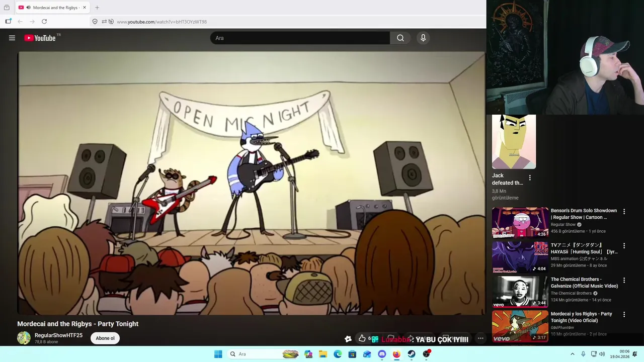Open 'The Chemical Brothers - Galvanize' title link
This screenshot has height=362, width=644.
click(584, 283)
